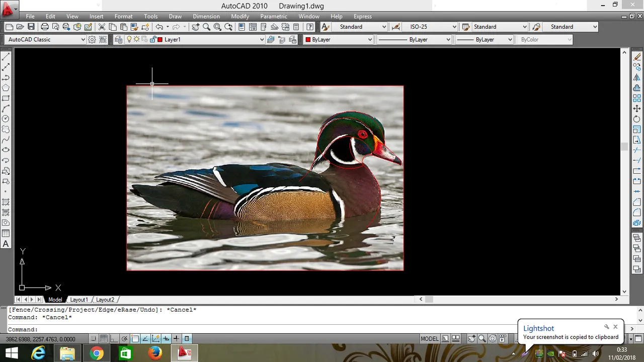
Task: Select the Polygon draw tool
Action: tap(6, 88)
